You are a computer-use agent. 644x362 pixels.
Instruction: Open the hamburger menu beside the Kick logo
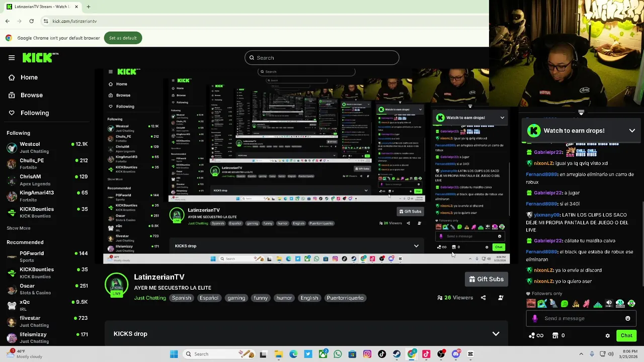coord(12,58)
